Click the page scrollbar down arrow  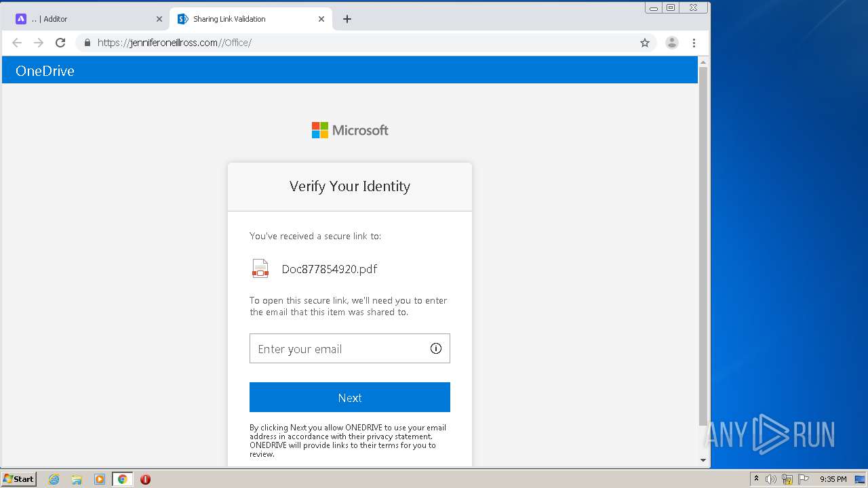tap(703, 460)
